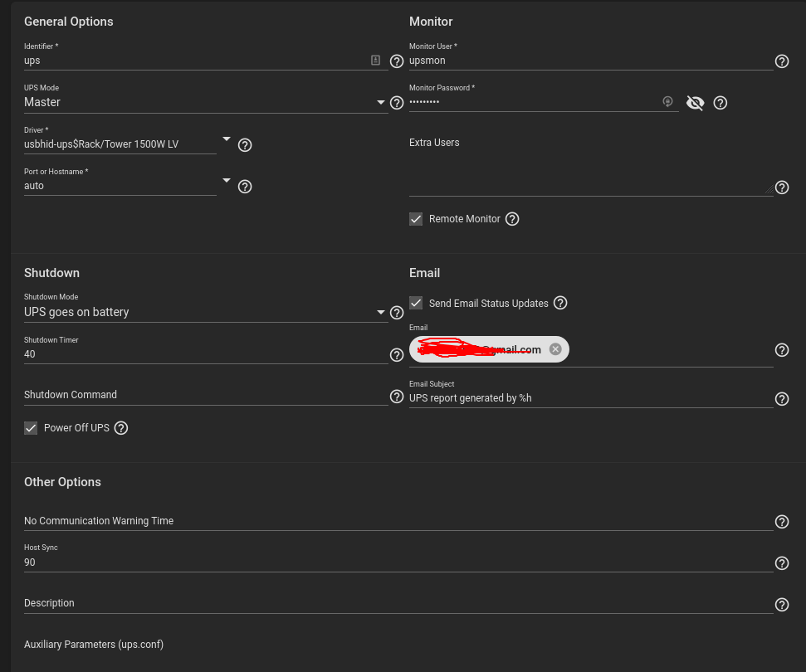
Task: Remove the gmail.com email chip
Action: click(x=555, y=349)
